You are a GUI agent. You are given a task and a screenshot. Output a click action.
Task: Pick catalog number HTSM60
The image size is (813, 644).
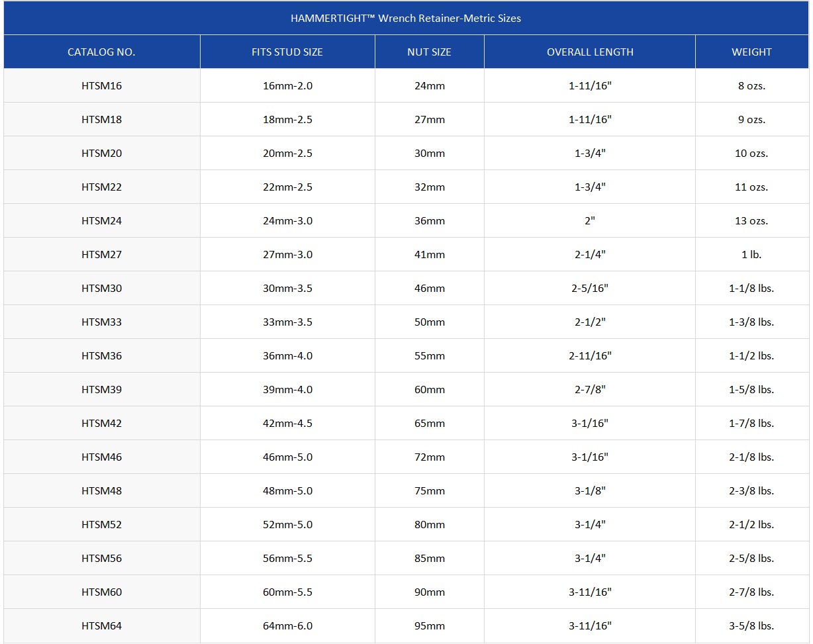pyautogui.click(x=102, y=592)
